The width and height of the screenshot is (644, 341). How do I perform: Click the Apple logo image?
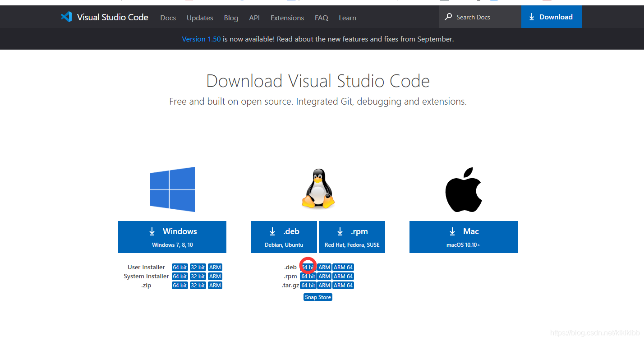click(x=464, y=189)
